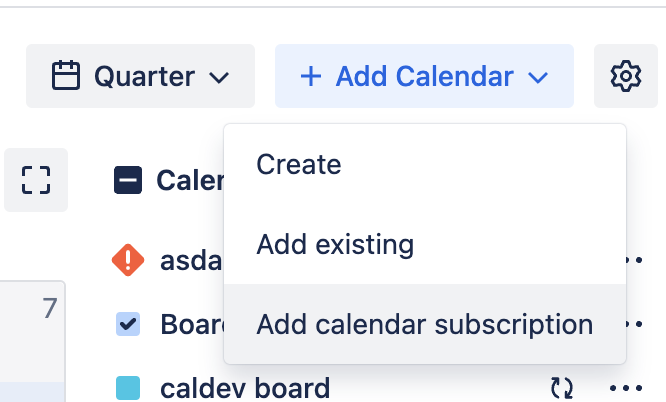666x402 pixels.
Task: Open more options for the Board row
Action: [x=634, y=324]
